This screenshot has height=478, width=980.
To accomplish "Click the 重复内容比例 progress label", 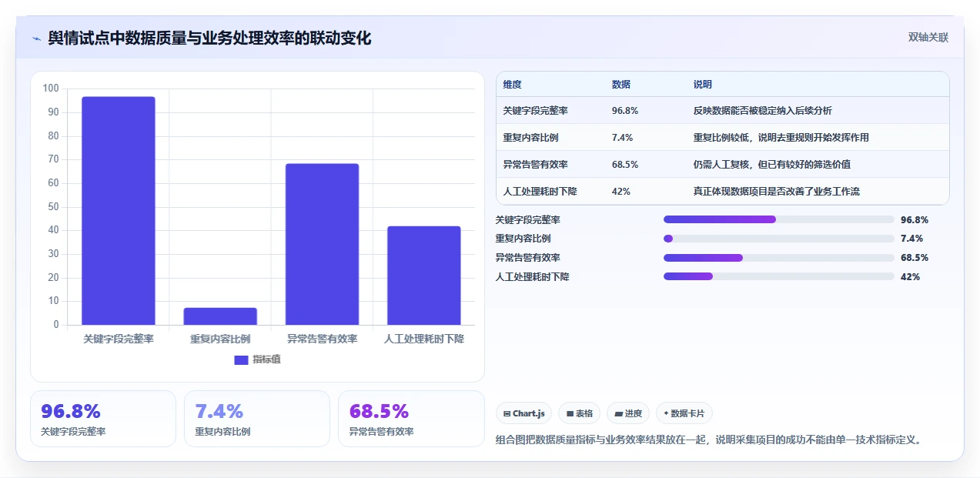I will click(x=523, y=239).
